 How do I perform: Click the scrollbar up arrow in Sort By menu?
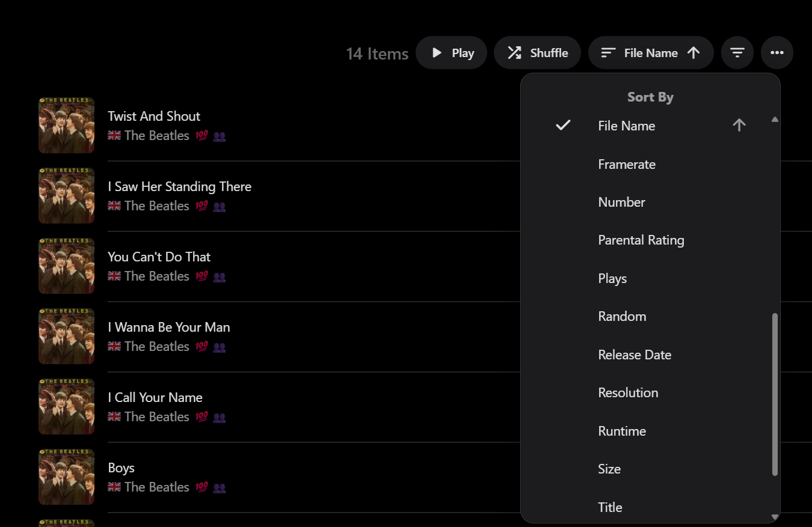(775, 120)
